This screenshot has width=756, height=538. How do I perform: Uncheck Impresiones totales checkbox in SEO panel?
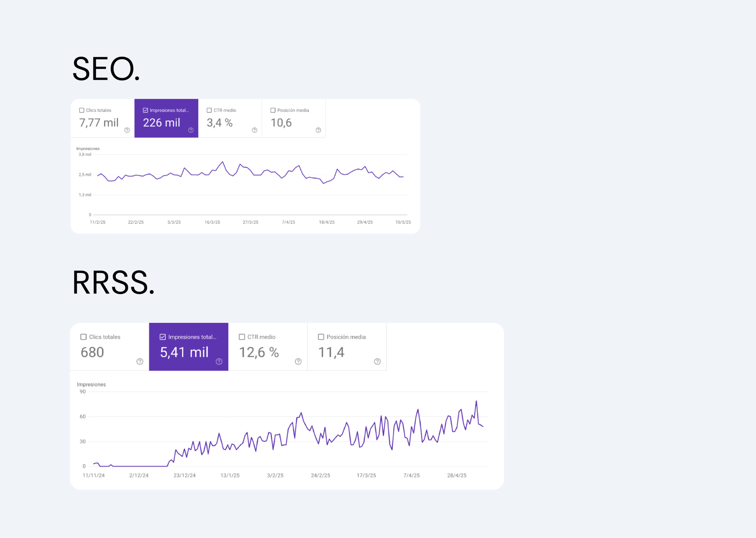pyautogui.click(x=145, y=110)
